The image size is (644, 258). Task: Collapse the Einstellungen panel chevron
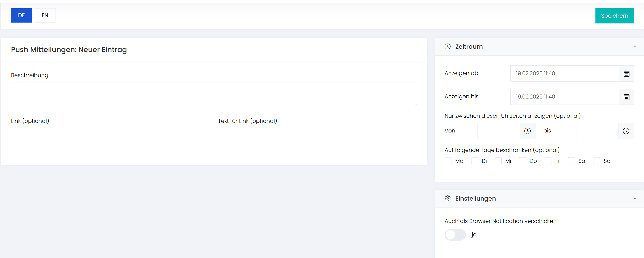(635, 199)
